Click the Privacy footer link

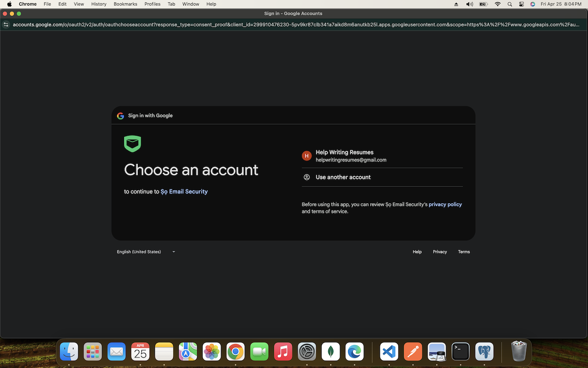click(440, 252)
